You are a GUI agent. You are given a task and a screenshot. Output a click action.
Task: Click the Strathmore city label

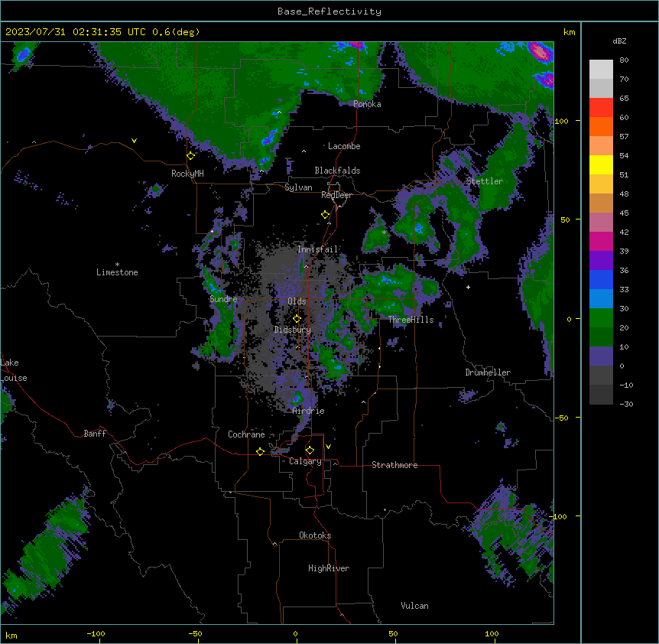click(394, 465)
